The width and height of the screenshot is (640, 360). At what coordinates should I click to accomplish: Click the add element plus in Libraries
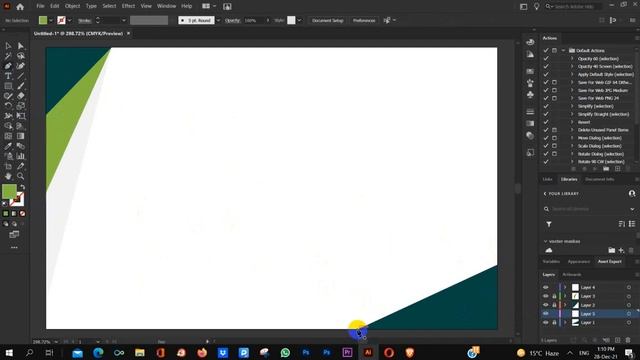click(621, 250)
